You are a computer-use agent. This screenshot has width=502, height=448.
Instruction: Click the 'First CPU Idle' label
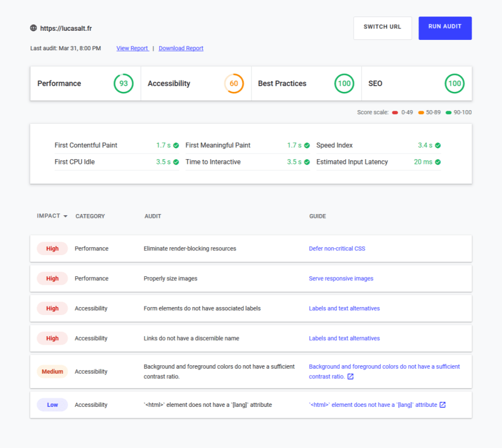tap(75, 162)
